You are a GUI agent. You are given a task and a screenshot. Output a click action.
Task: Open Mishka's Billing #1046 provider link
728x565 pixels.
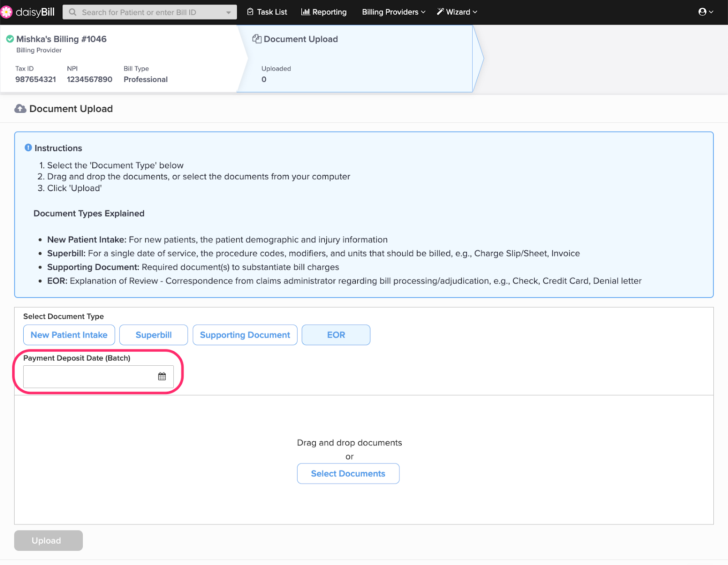(61, 39)
